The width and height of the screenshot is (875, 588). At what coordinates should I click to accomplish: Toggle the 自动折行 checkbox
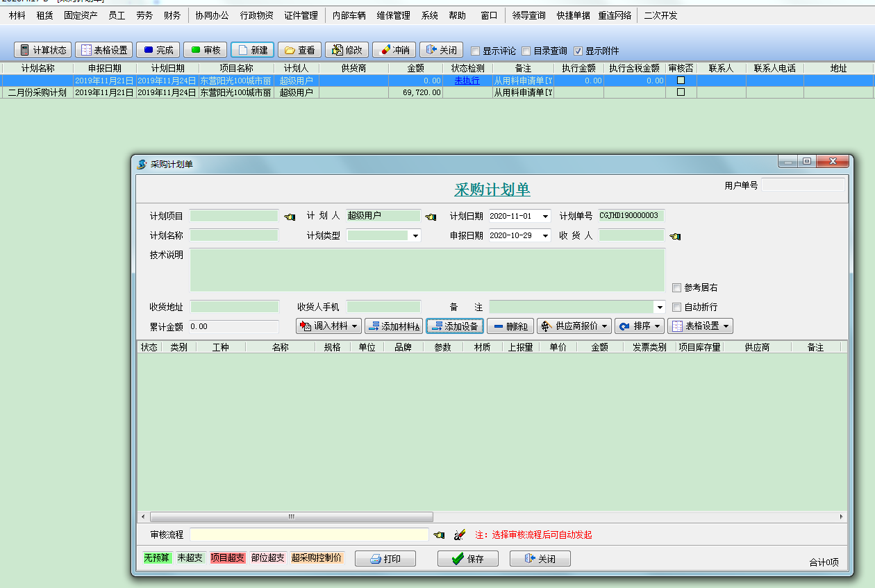(x=676, y=306)
